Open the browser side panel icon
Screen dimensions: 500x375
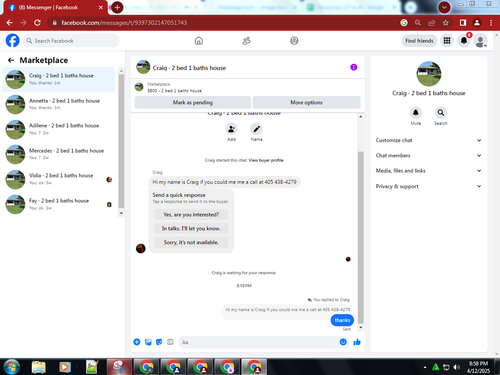point(463,23)
